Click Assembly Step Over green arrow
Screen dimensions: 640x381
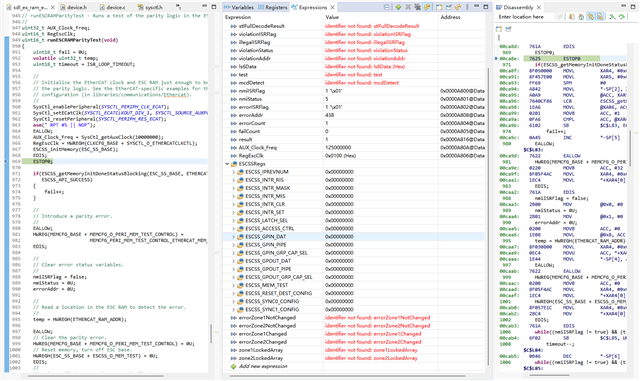tap(622, 17)
